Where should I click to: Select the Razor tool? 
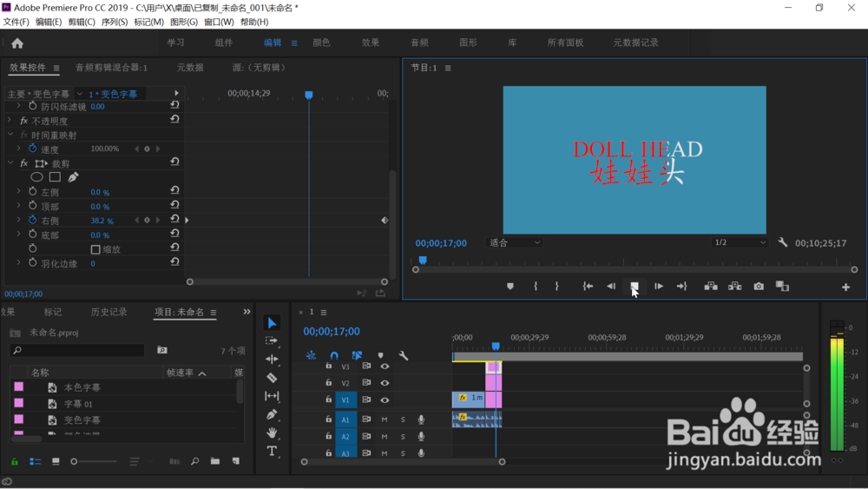(272, 378)
